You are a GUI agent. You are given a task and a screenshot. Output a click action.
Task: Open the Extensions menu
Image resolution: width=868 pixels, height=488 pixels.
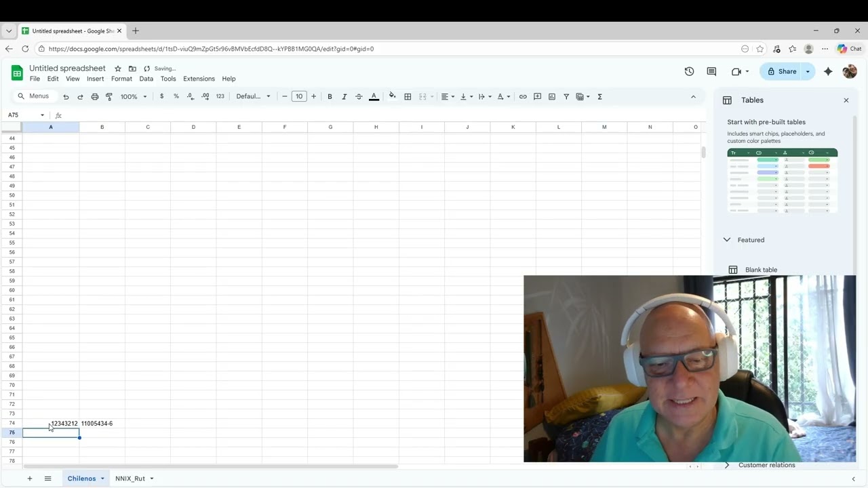(x=199, y=79)
